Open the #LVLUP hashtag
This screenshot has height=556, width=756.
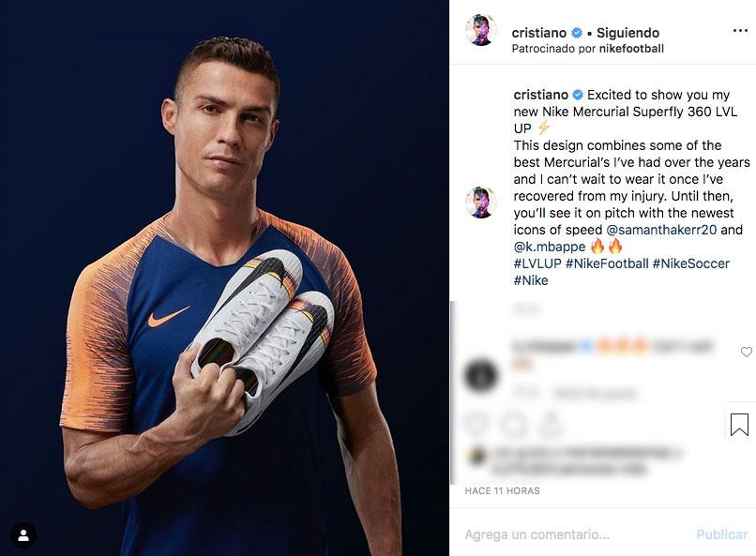point(537,263)
